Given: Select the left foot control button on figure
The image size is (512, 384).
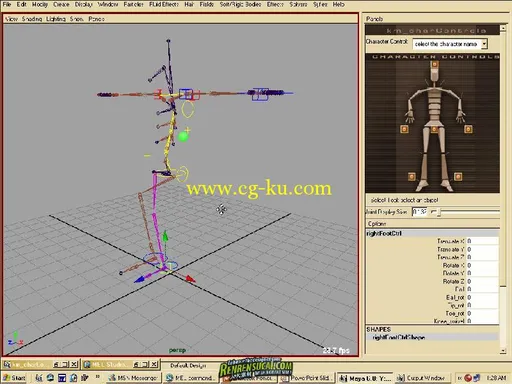Looking at the screenshot, I should [x=458, y=176].
